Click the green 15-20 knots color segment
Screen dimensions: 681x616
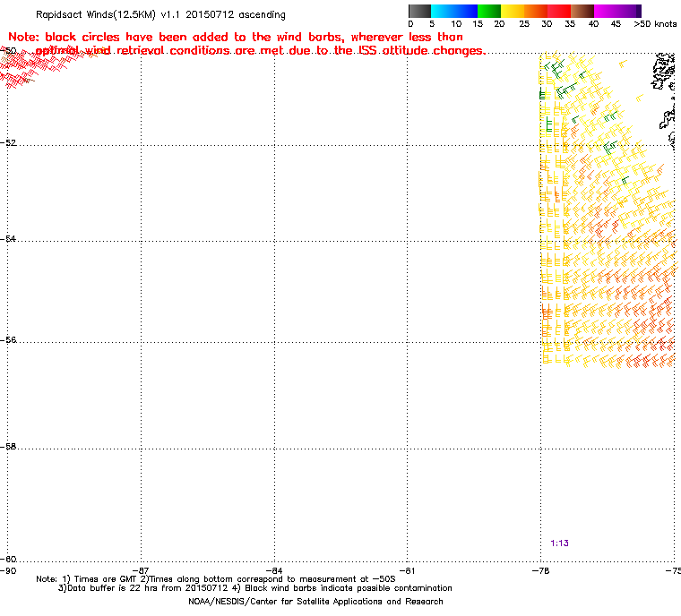pyautogui.click(x=489, y=11)
